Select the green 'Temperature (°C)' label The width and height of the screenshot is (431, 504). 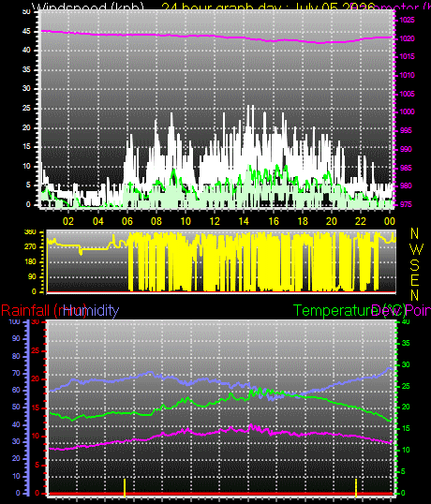pos(349,311)
